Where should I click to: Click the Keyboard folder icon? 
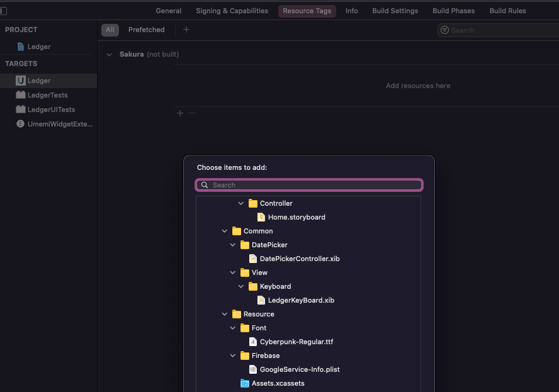(x=253, y=286)
